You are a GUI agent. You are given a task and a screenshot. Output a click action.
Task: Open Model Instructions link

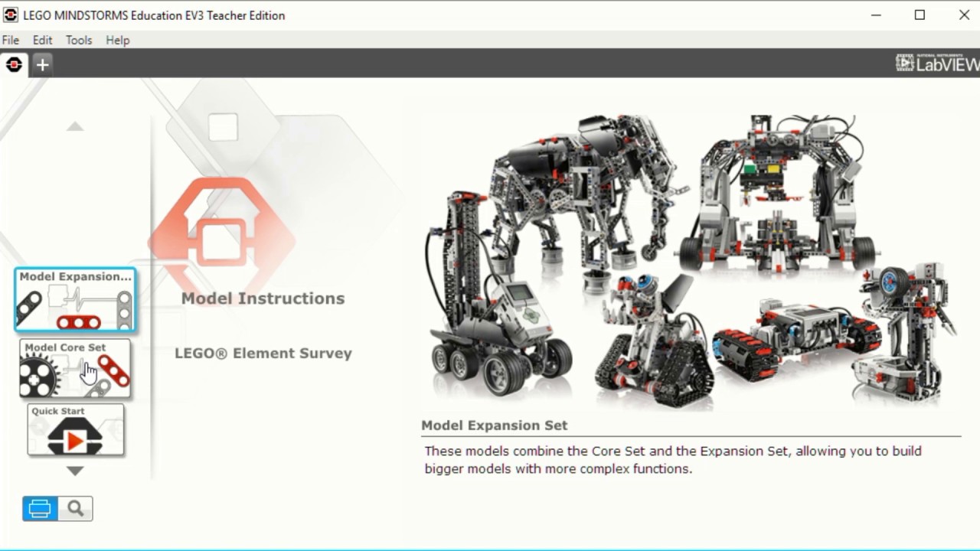[263, 298]
